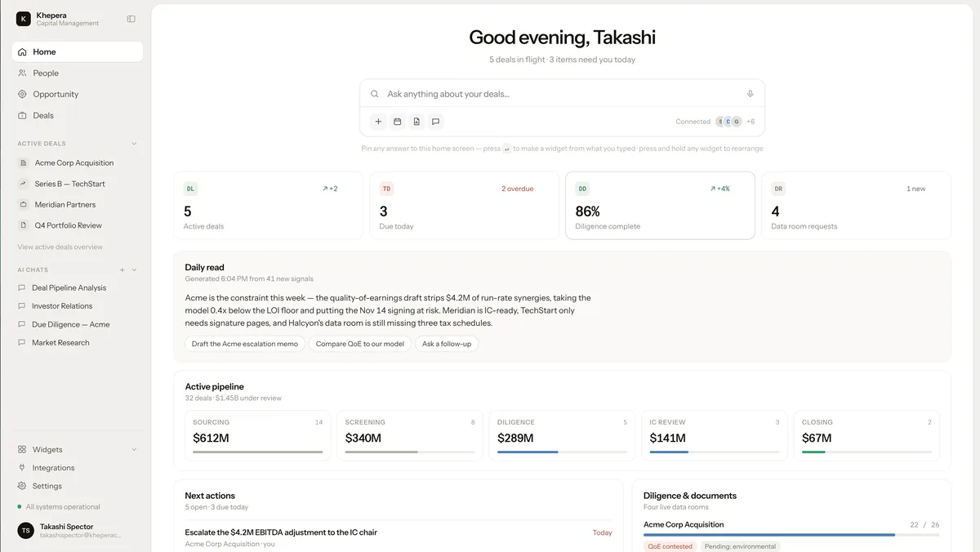Go to the Home page

78,52
